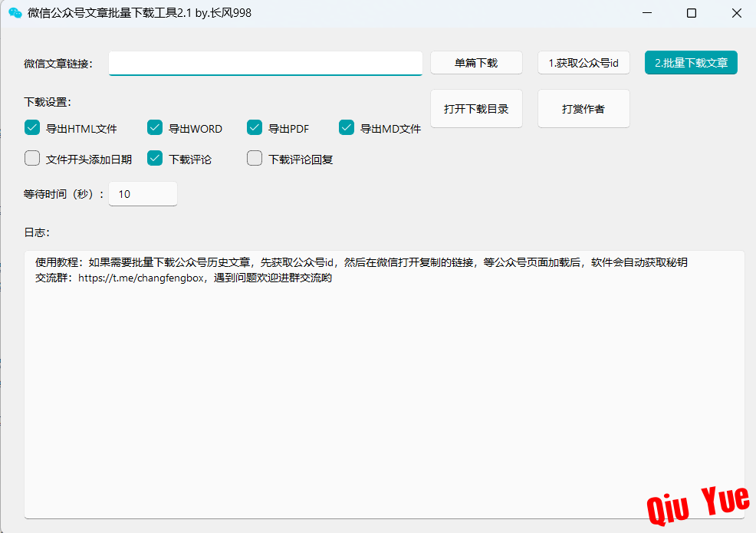Start batch download with 2.批量下载文章
Screen dimensions: 756x533
(691, 63)
